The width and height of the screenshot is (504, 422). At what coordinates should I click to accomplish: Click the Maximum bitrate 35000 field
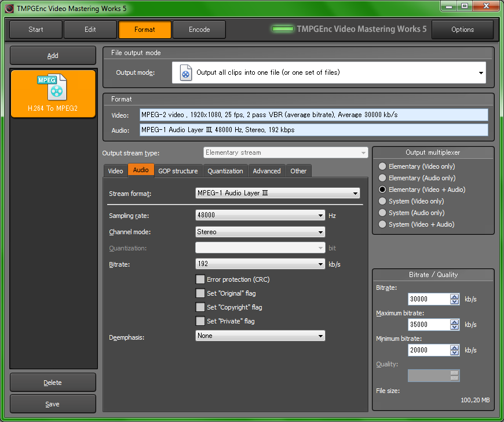429,325
